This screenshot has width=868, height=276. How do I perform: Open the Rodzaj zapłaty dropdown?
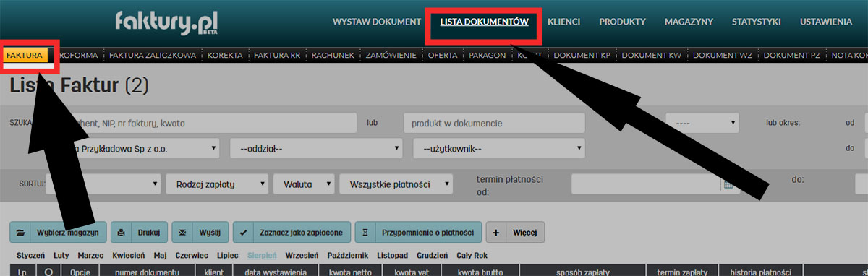tap(217, 184)
